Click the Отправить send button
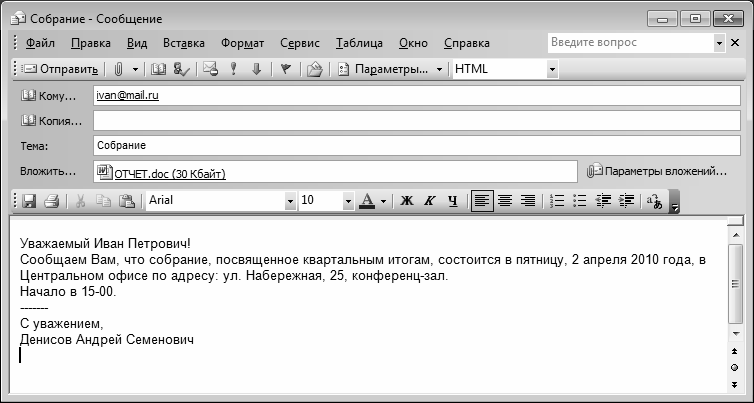The height and width of the screenshot is (403, 754). [x=61, y=69]
